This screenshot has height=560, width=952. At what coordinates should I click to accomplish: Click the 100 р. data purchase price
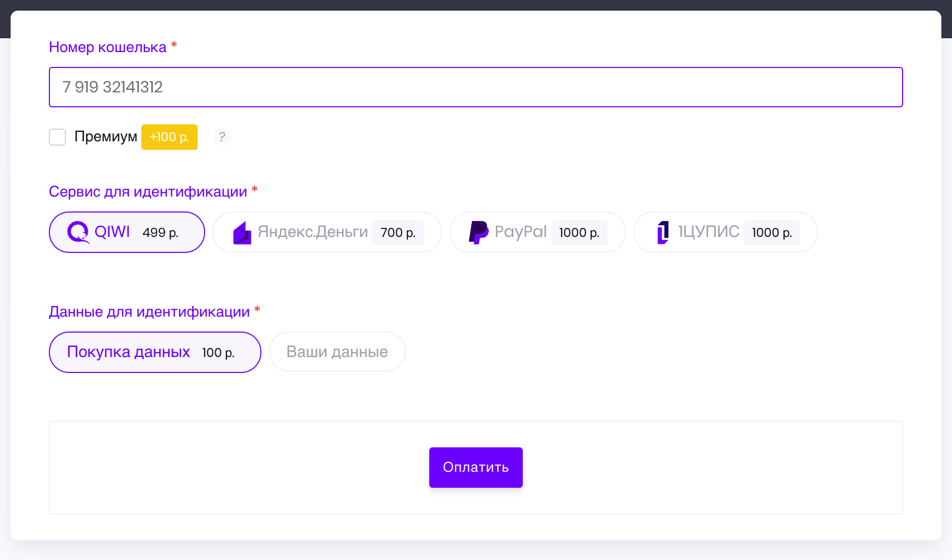(218, 353)
